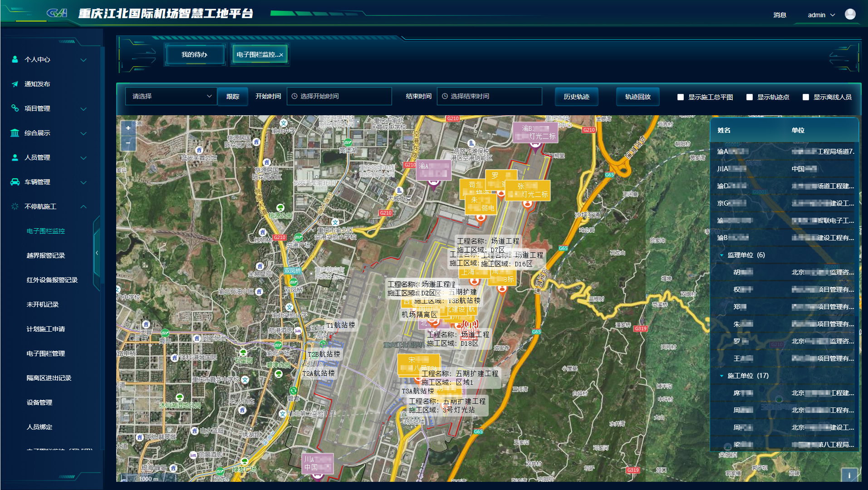Click the 历史轨迹 button
This screenshot has width=868, height=490.
[x=576, y=97]
